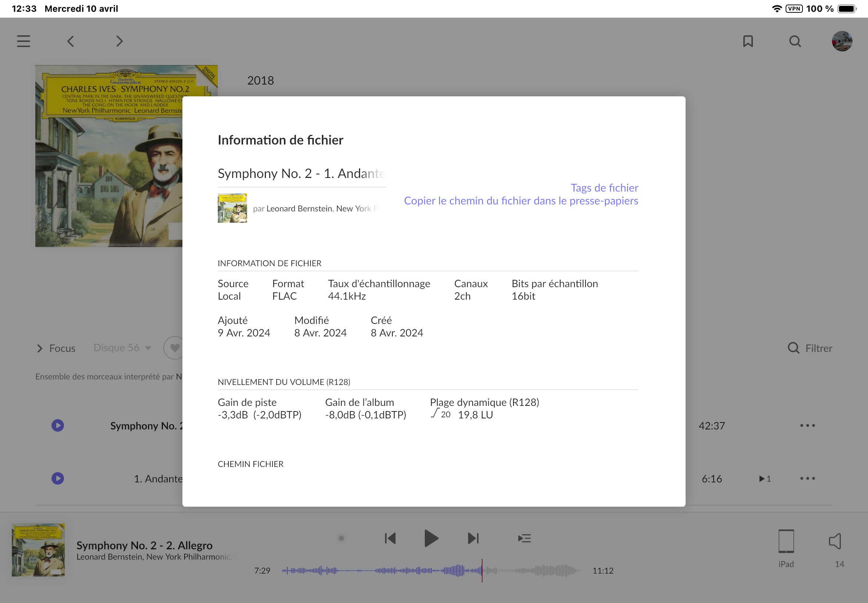868x603 pixels.
Task: Copy file path to clipboard link
Action: point(521,201)
